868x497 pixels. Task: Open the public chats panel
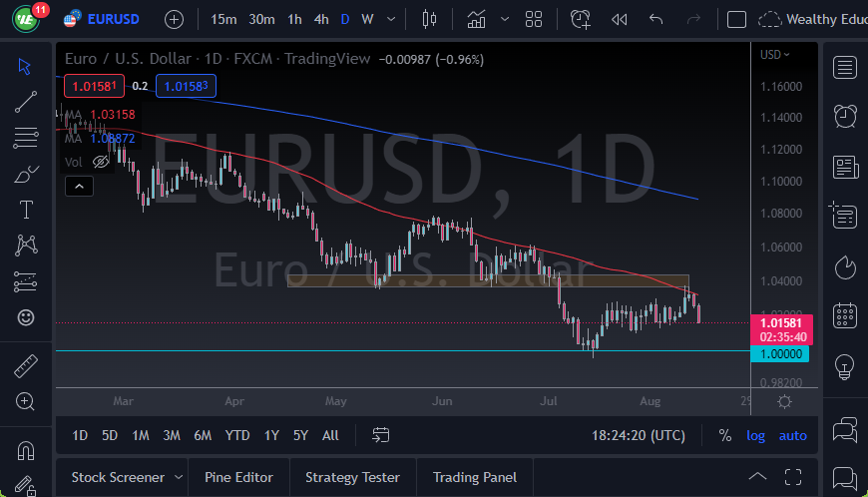[845, 430]
